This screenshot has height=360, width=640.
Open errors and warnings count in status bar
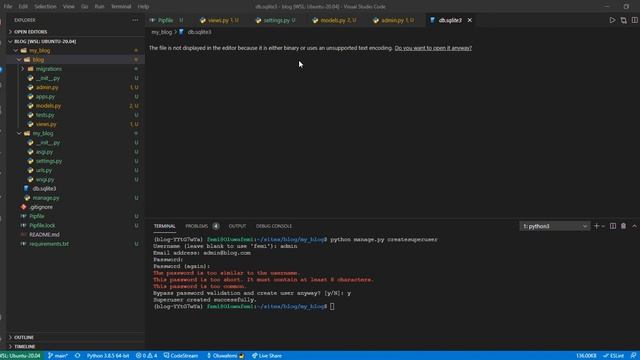(x=146, y=356)
